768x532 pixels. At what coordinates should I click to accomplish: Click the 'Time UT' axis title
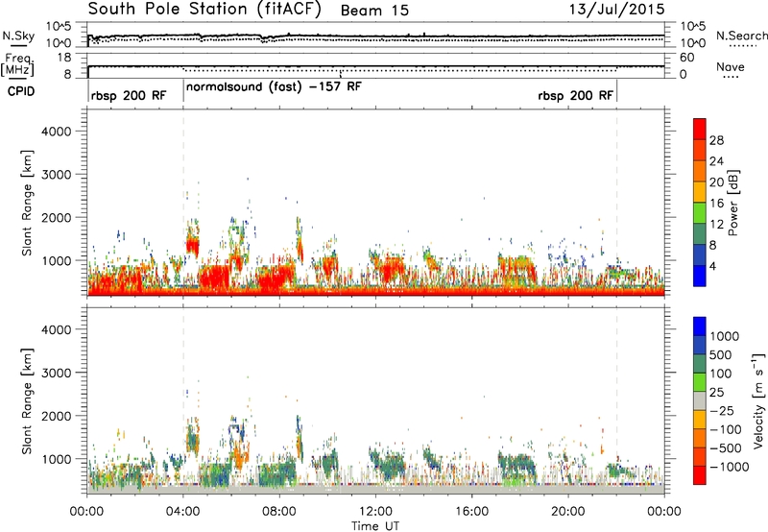(375, 526)
